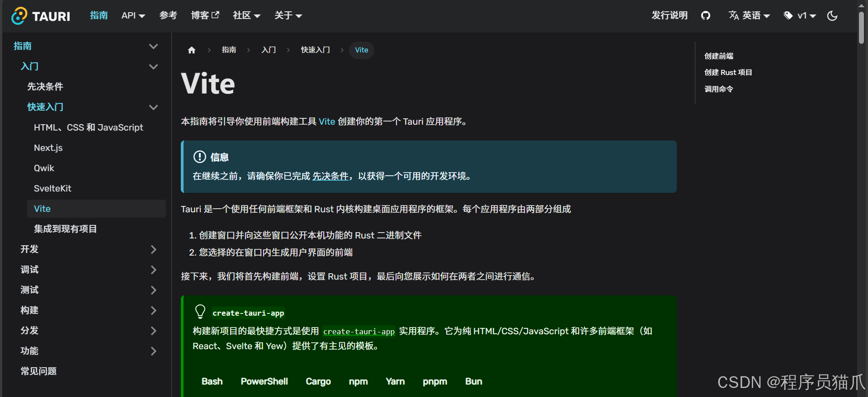Click the Vite page heading

tap(208, 84)
